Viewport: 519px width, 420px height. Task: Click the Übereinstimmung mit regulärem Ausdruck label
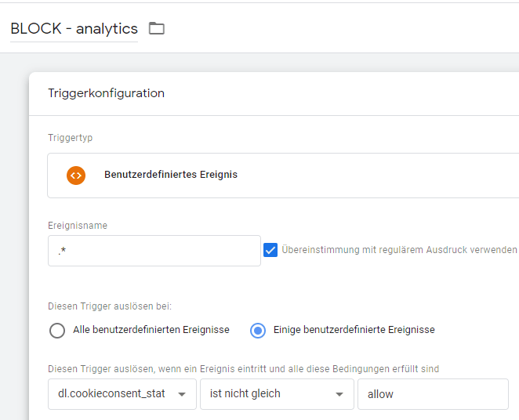coord(399,250)
